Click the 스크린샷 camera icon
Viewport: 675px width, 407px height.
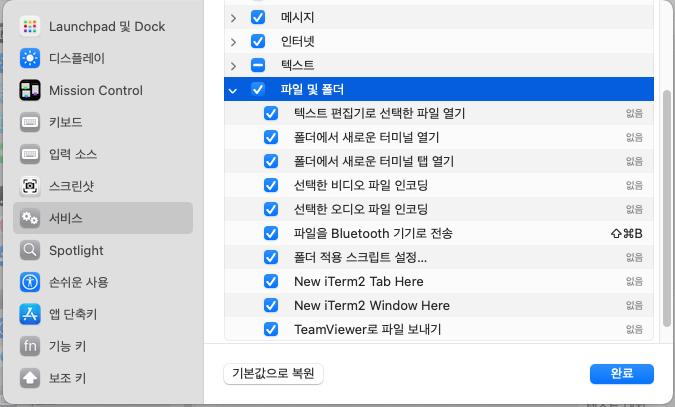coord(30,186)
